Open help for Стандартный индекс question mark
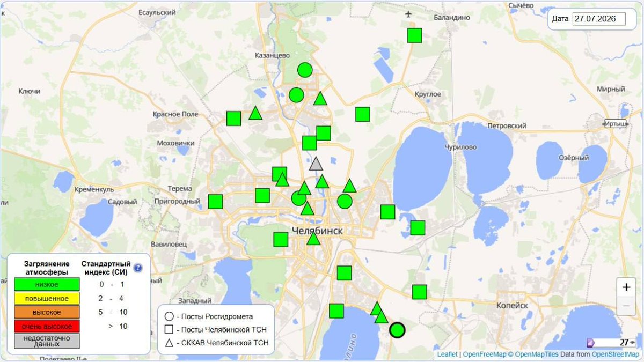Image resolution: width=644 pixels, height=362 pixels. 138,268
